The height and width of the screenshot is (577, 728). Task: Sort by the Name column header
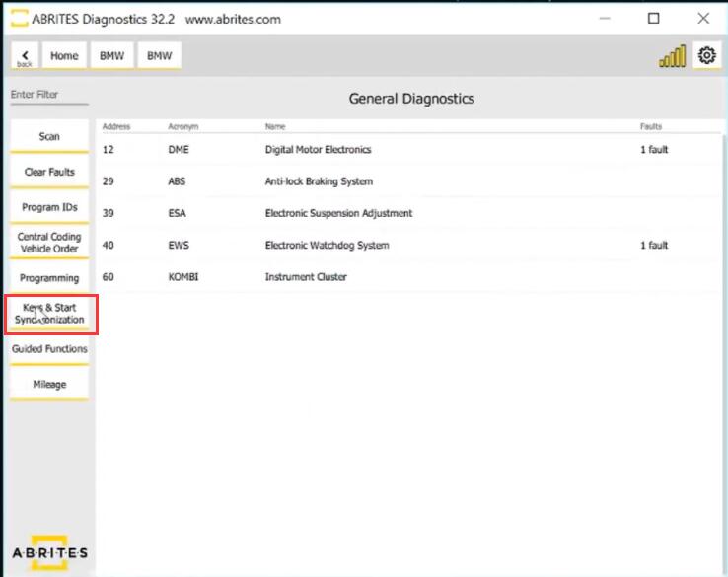coord(275,126)
